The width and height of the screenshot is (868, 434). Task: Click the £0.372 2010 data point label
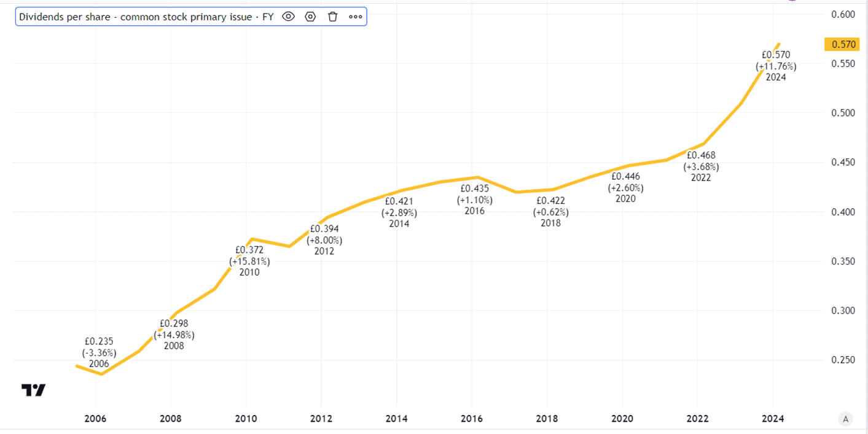[x=249, y=261]
